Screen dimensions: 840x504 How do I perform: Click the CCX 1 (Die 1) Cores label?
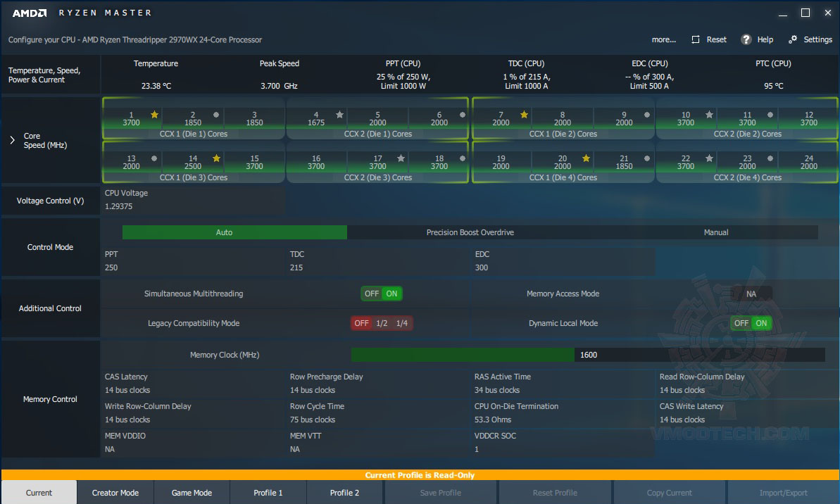coord(194,134)
